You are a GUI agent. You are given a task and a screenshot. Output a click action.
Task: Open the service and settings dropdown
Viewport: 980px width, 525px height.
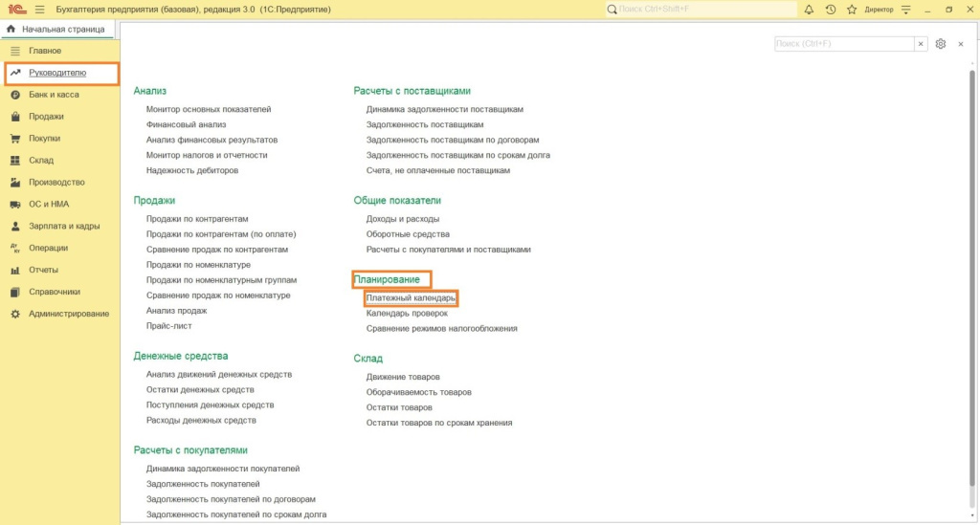coord(905,10)
